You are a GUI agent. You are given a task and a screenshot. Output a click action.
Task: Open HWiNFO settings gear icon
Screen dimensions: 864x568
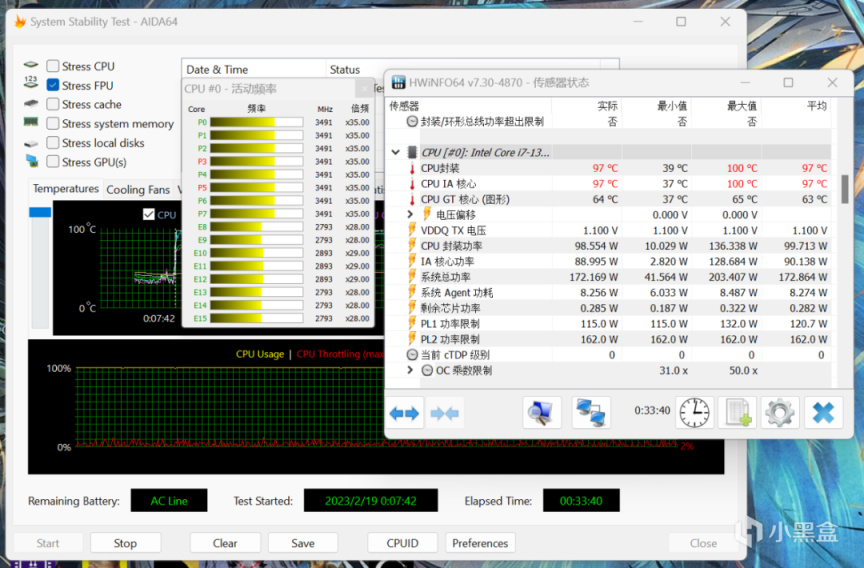(780, 413)
